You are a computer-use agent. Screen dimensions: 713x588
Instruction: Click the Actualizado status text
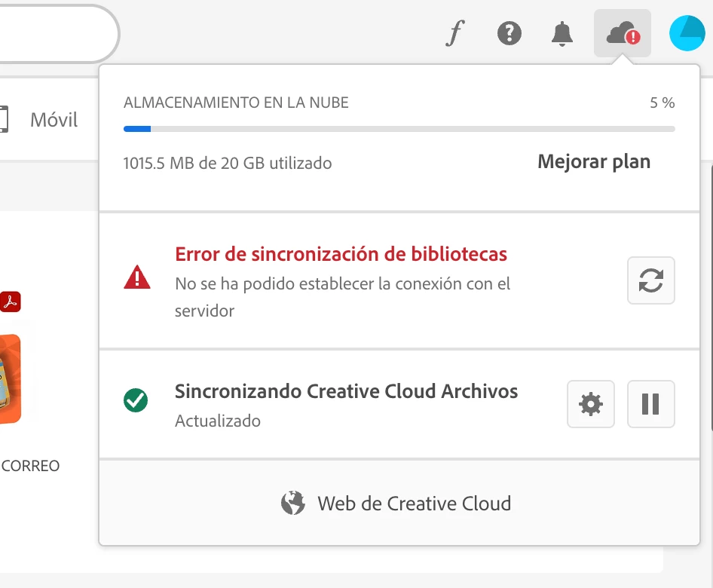[x=218, y=421]
